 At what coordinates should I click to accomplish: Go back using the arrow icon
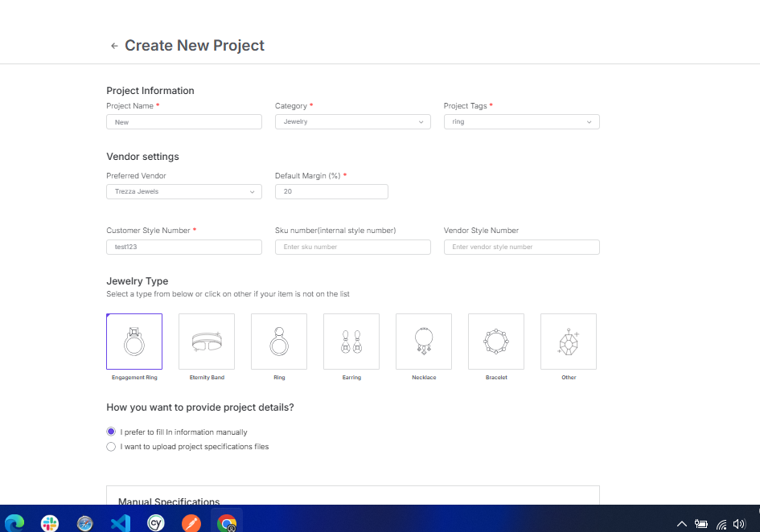click(114, 47)
